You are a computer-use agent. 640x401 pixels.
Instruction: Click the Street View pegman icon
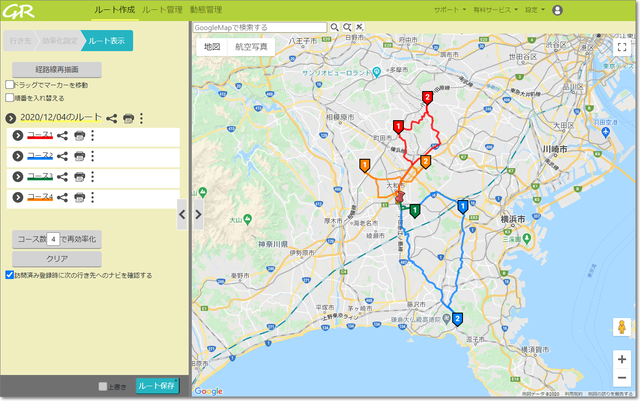[x=621, y=327]
